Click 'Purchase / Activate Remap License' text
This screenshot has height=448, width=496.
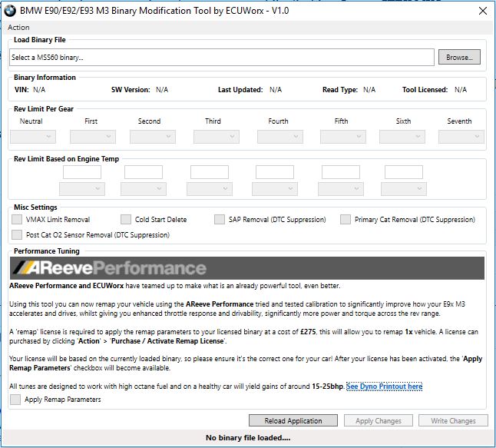click(167, 340)
